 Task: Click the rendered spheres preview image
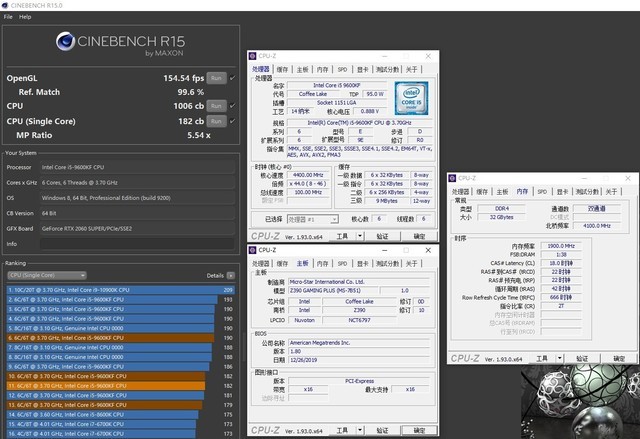point(580,402)
